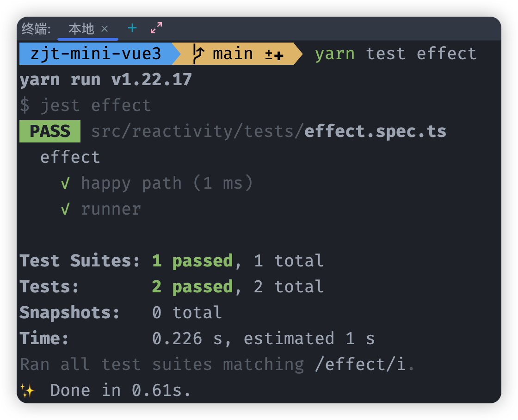Click the green PASS badge
Image resolution: width=518 pixels, height=420 pixels.
(49, 131)
